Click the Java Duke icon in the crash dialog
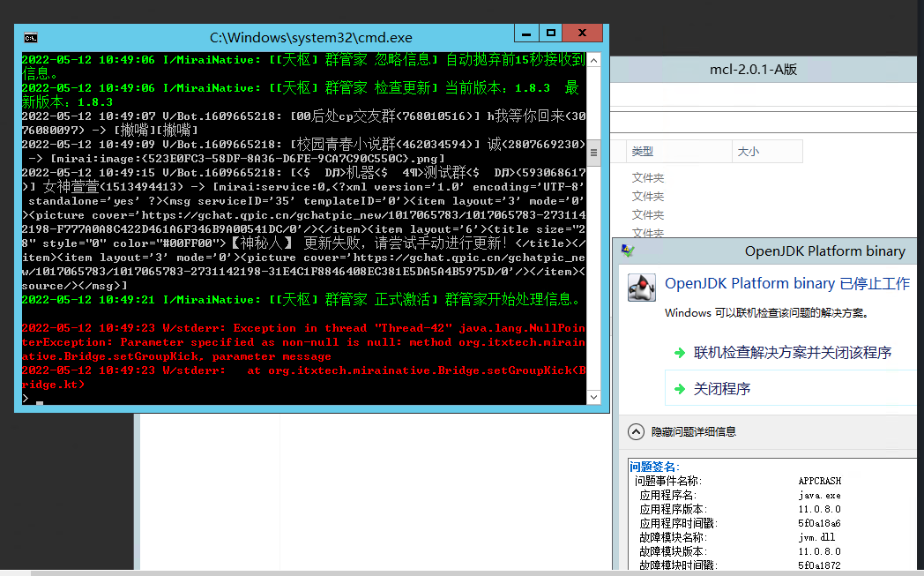924x576 pixels. pyautogui.click(x=641, y=286)
